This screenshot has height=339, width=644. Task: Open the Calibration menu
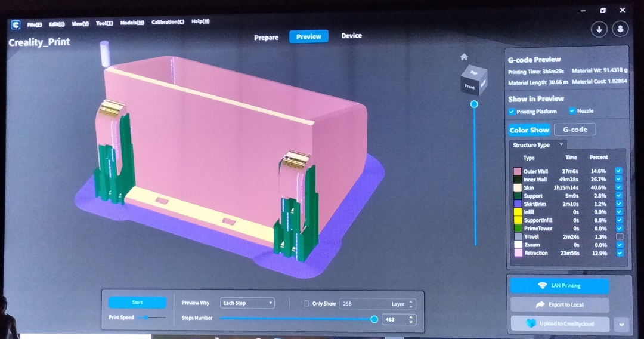[168, 23]
